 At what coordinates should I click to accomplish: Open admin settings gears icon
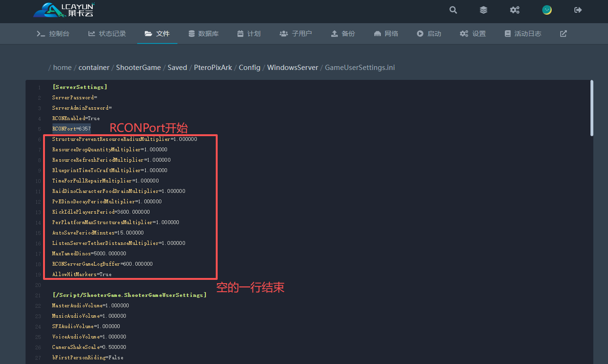tap(514, 10)
